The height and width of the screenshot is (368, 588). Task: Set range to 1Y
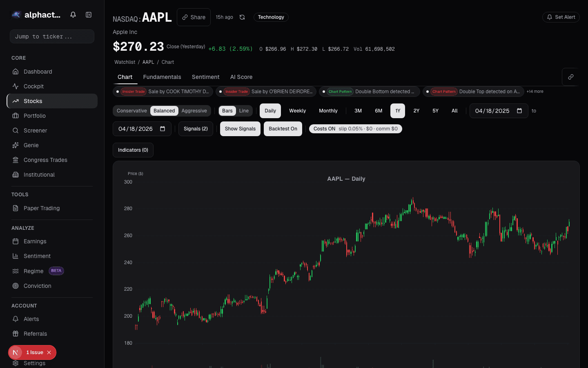coord(398,111)
